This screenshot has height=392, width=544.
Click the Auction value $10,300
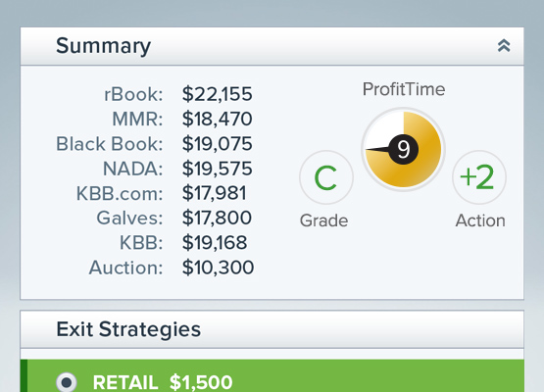[x=219, y=268]
